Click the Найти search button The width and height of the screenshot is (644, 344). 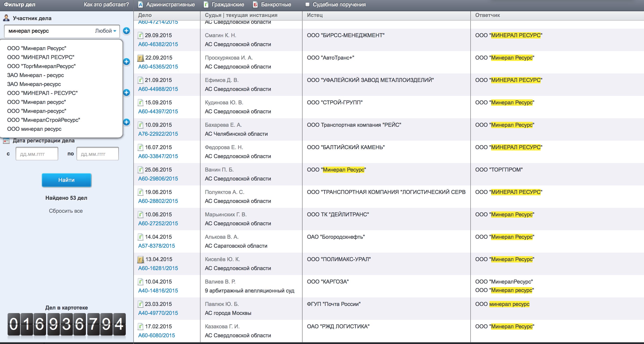66,180
